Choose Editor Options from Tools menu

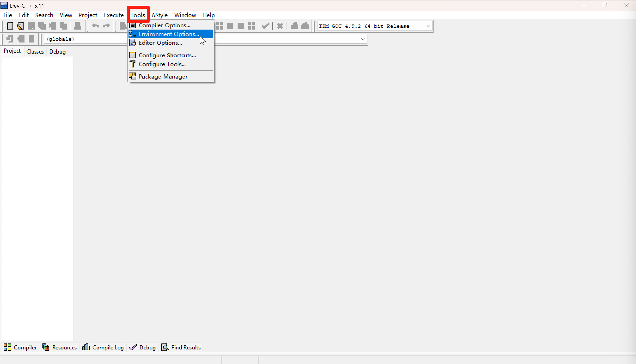click(160, 43)
